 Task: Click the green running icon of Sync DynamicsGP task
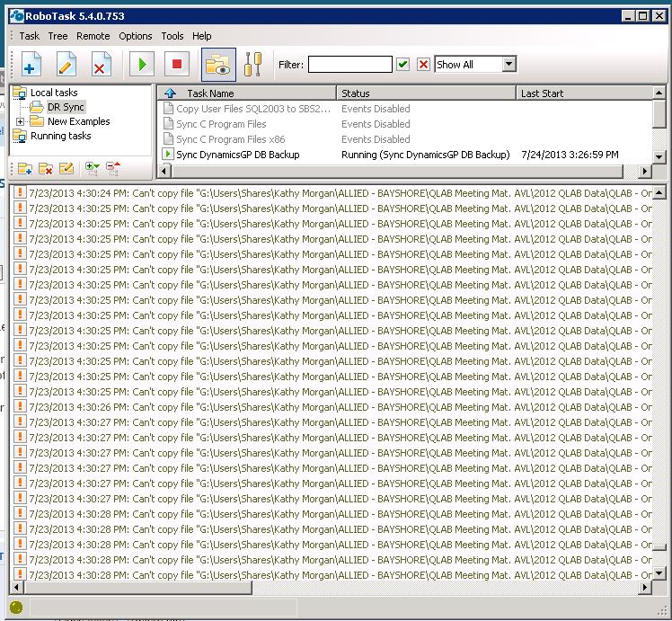click(168, 154)
